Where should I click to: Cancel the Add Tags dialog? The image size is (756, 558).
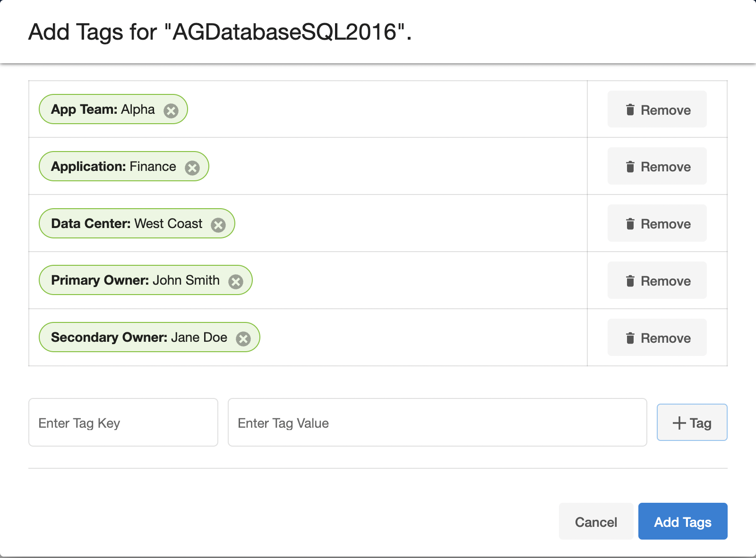coord(596,522)
